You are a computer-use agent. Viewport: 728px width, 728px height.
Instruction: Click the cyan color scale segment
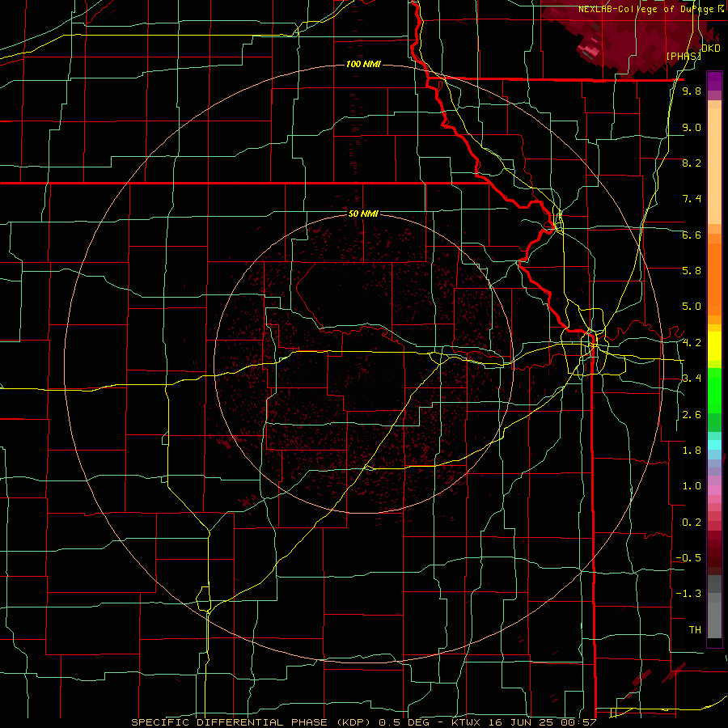tap(714, 445)
